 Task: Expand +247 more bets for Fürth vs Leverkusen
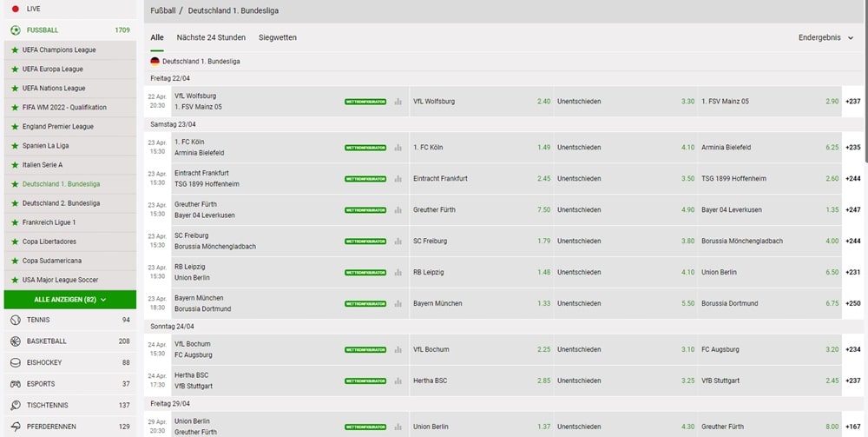point(853,210)
